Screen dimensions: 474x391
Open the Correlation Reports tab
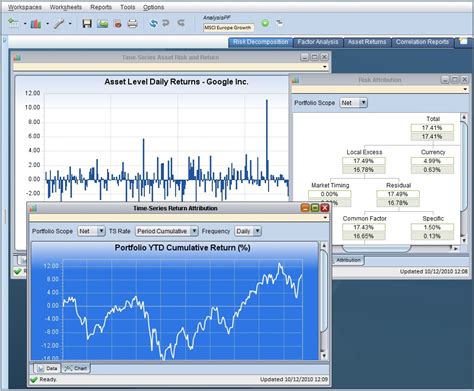tap(422, 42)
